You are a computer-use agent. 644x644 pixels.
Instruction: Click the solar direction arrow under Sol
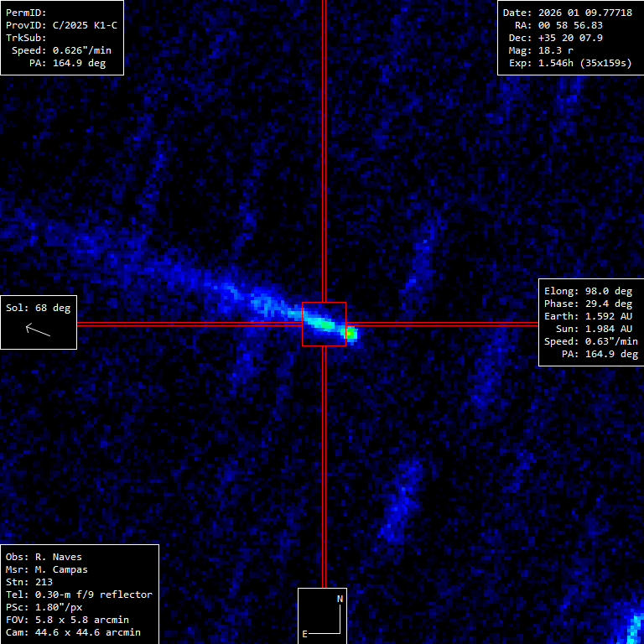[x=38, y=330]
